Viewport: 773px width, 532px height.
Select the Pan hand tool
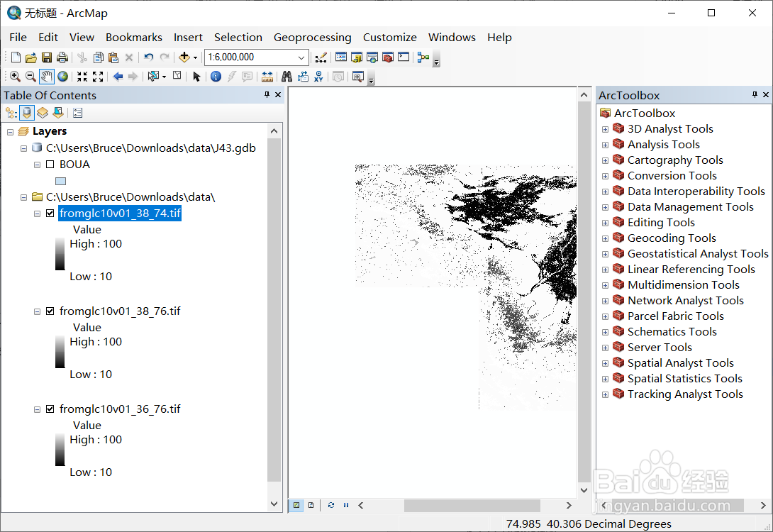pos(46,77)
